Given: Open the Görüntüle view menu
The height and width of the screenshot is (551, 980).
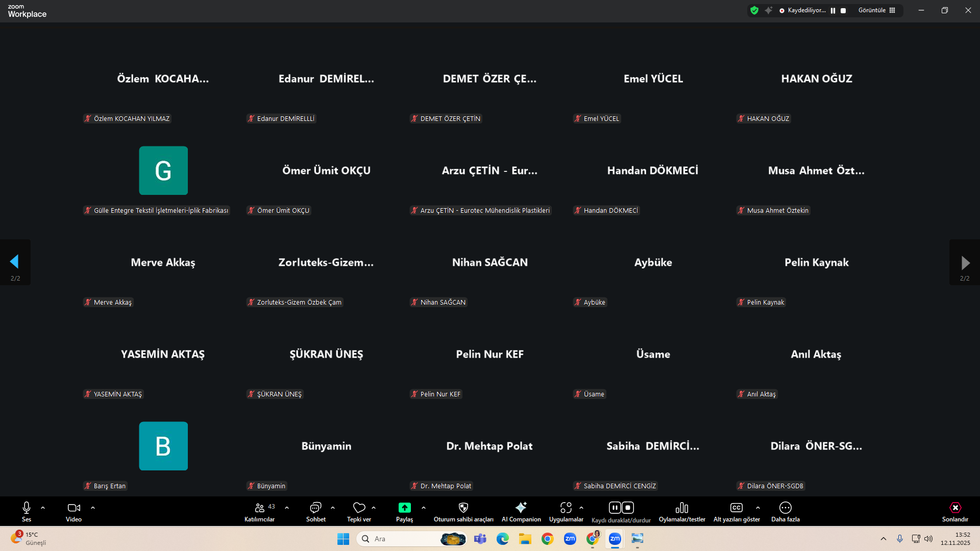Looking at the screenshot, I should (876, 10).
